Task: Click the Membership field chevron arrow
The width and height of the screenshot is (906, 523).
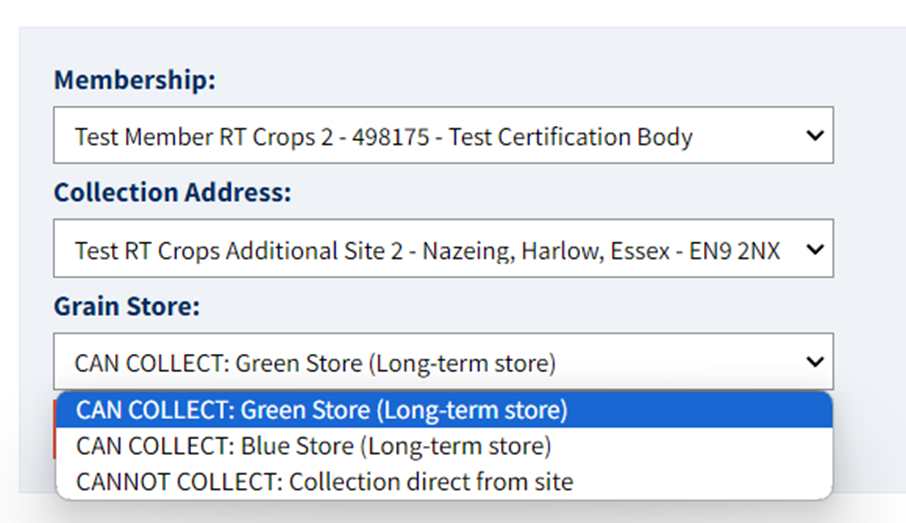Action: click(816, 135)
